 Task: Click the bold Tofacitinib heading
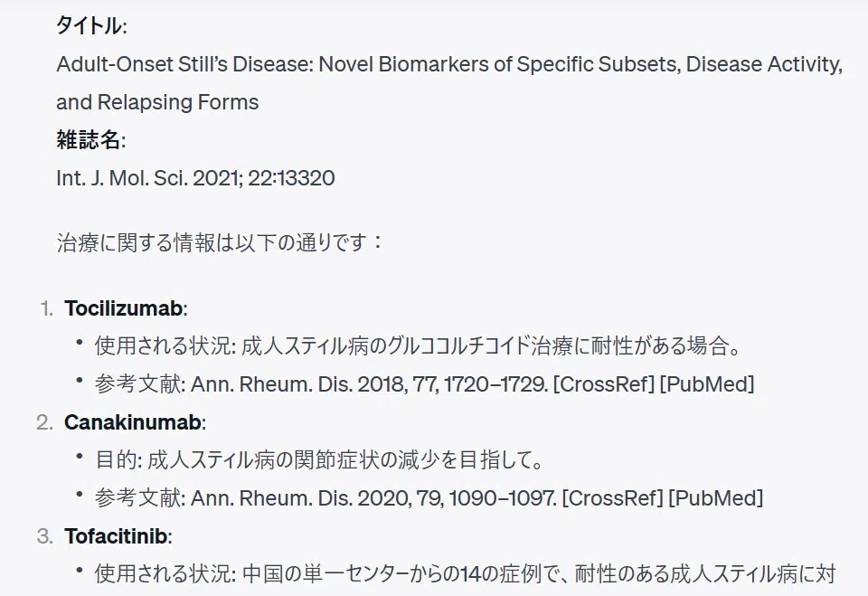click(116, 536)
